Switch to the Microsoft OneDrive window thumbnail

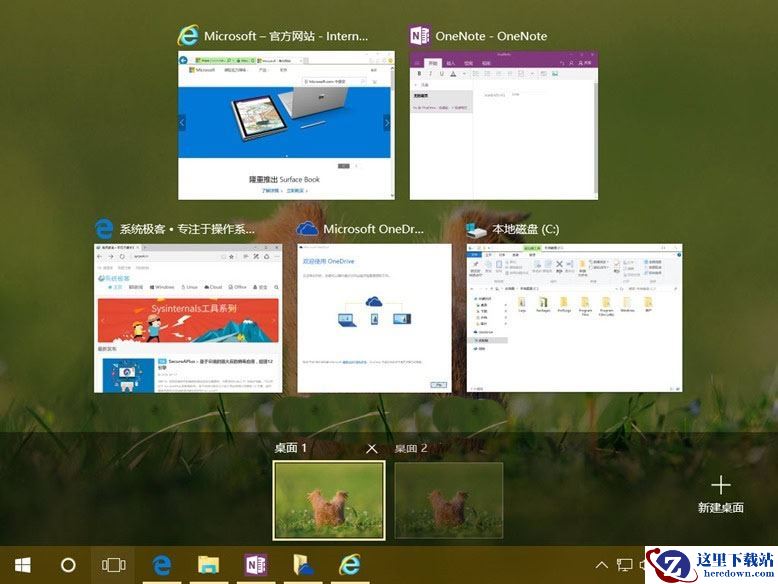point(375,318)
